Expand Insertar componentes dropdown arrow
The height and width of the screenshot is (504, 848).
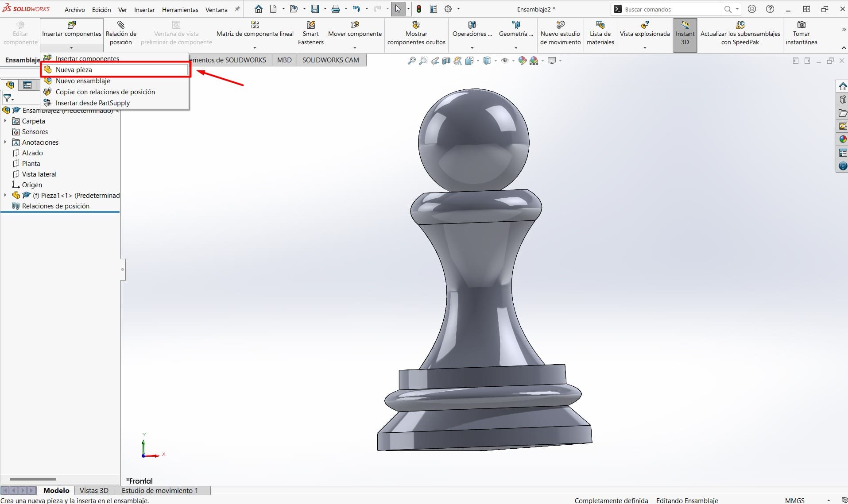pyautogui.click(x=71, y=48)
